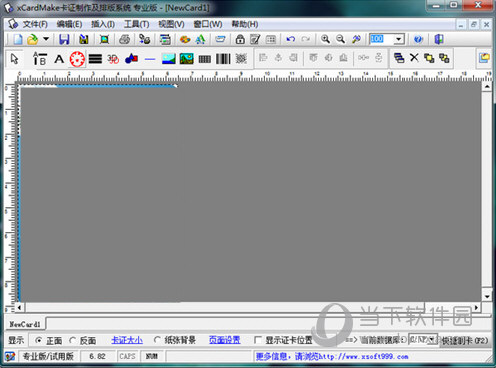Click the stacked layers arrange icon
Viewport: 496px width, 368px height.
tap(399, 58)
